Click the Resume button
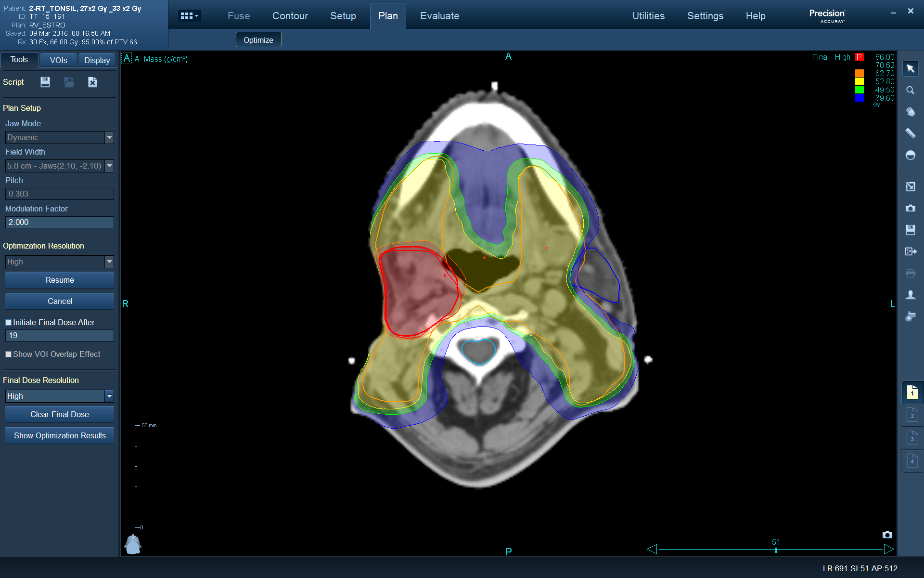This screenshot has height=578, width=924. click(60, 280)
